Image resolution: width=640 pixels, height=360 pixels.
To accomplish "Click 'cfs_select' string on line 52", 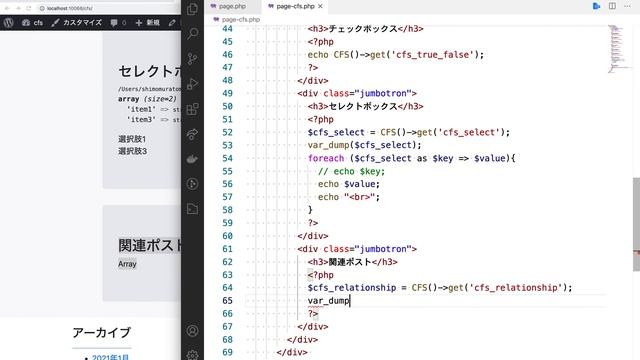I will [x=469, y=132].
